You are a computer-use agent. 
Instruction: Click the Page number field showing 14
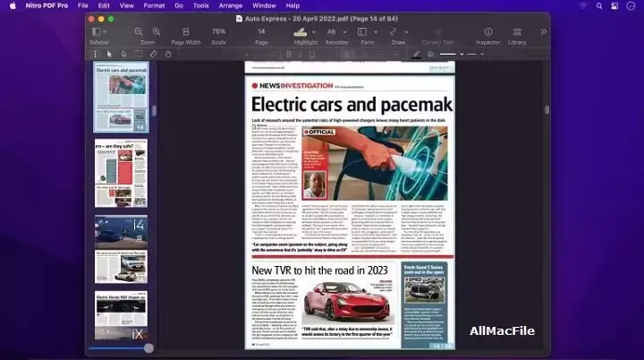(261, 31)
